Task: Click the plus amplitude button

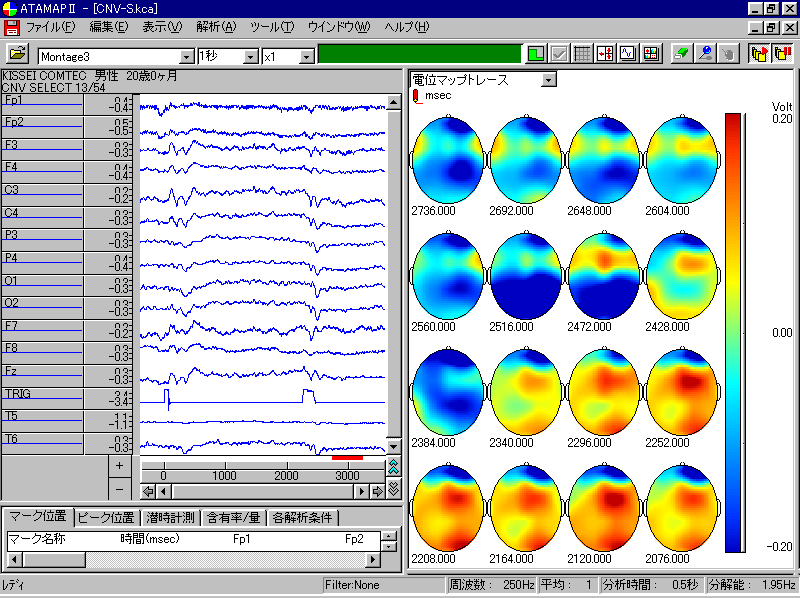Action: tap(119, 466)
